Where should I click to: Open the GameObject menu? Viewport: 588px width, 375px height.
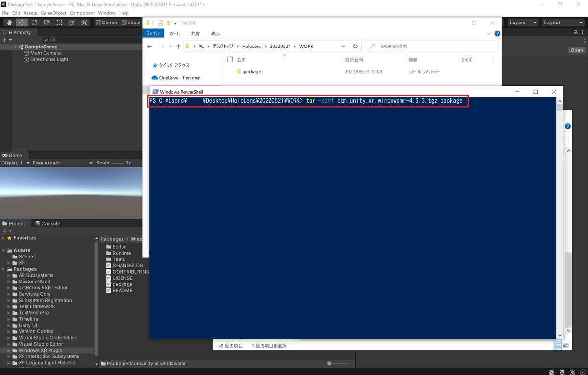click(x=53, y=13)
